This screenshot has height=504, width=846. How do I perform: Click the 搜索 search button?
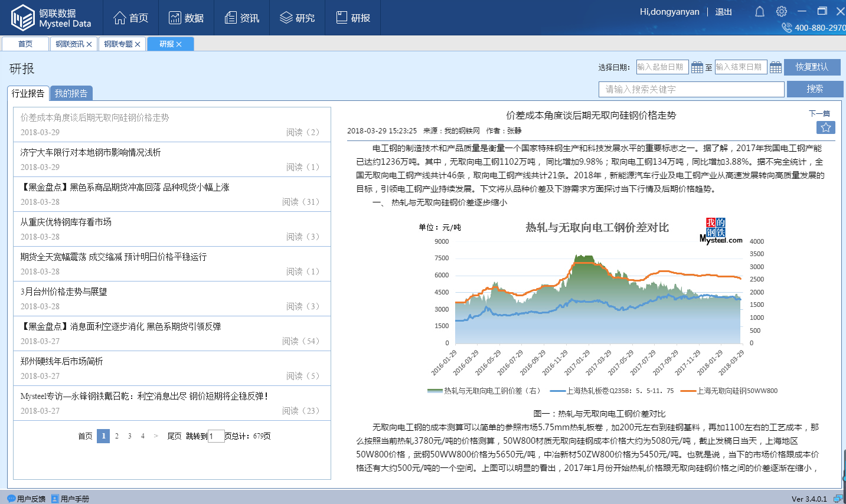point(815,89)
